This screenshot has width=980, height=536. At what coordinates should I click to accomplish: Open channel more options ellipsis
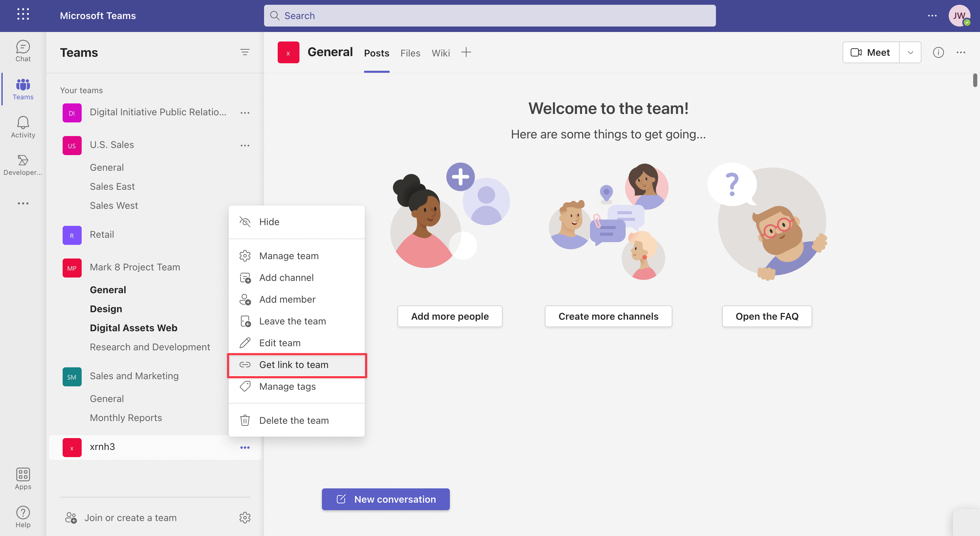pyautogui.click(x=961, y=52)
